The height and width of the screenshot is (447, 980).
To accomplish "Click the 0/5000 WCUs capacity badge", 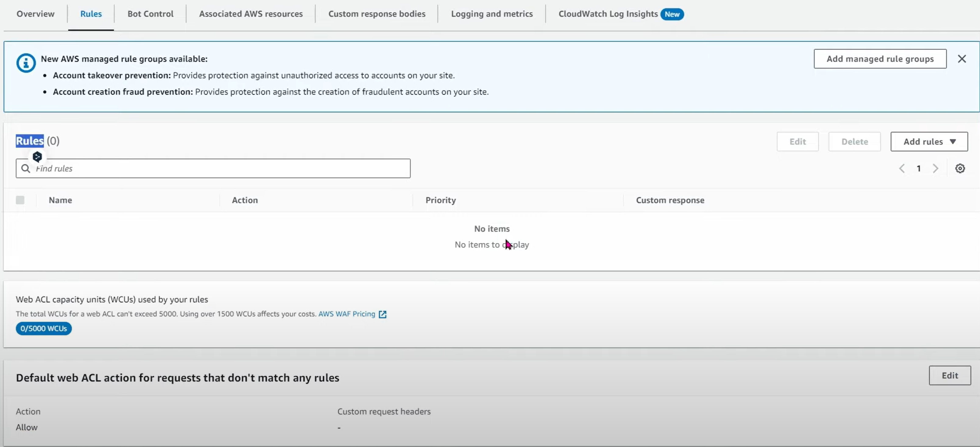I will (x=44, y=328).
